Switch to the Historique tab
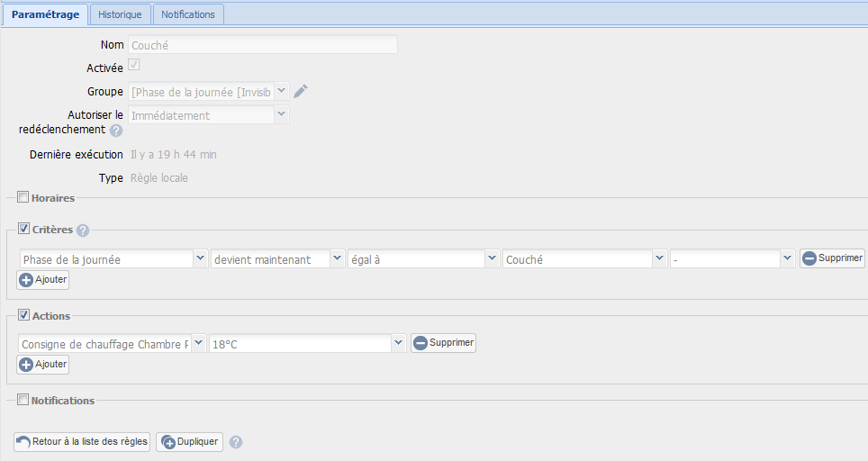The height and width of the screenshot is (461, 868). pyautogui.click(x=120, y=14)
